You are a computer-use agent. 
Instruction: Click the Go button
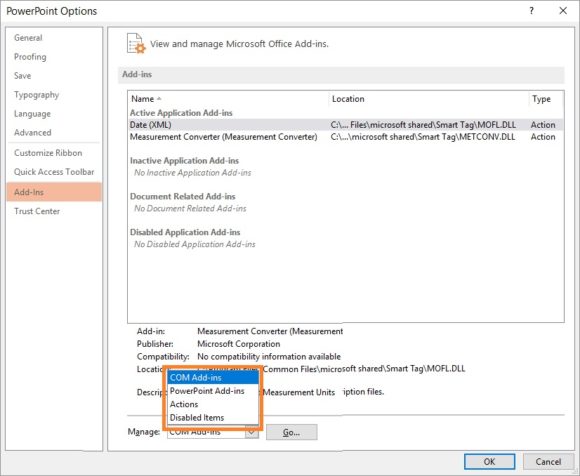coord(291,432)
